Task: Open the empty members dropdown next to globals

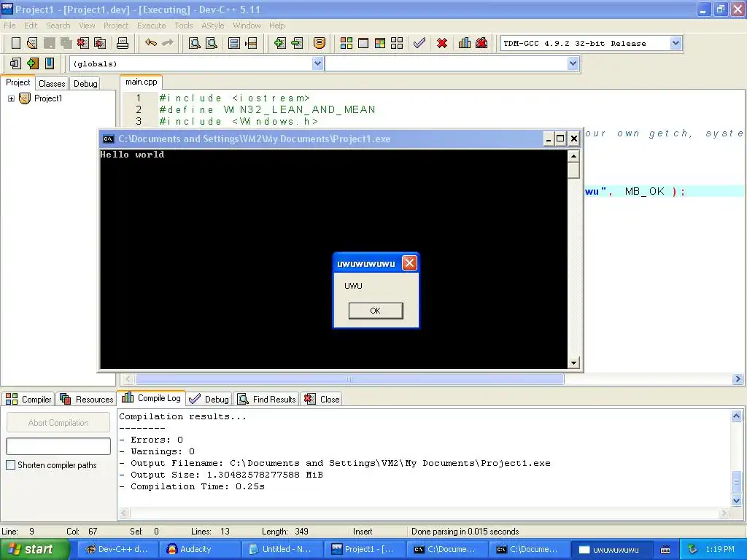Action: pyautogui.click(x=573, y=63)
